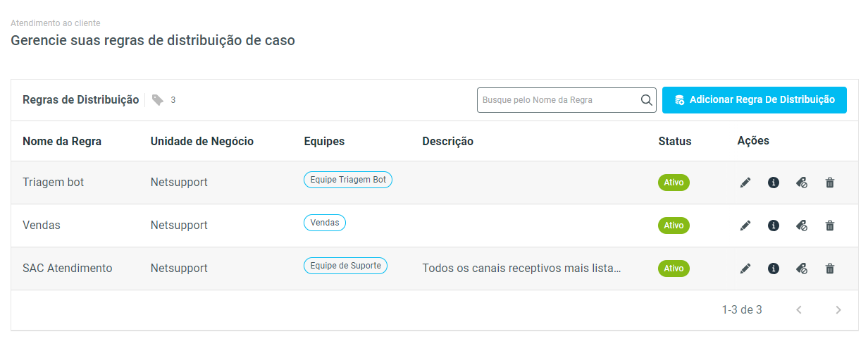The image size is (868, 339).
Task: Deactivate the Vendas distribution rule
Action: (802, 226)
